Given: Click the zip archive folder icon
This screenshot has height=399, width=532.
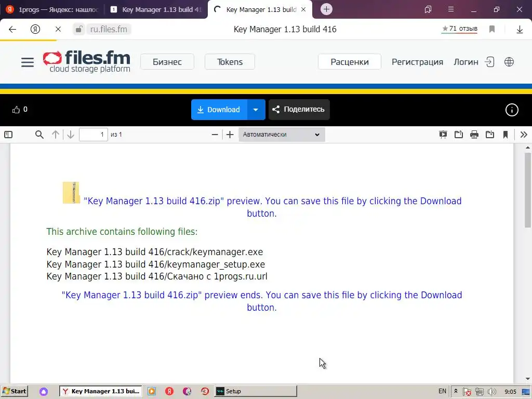Looking at the screenshot, I should click(x=71, y=193).
